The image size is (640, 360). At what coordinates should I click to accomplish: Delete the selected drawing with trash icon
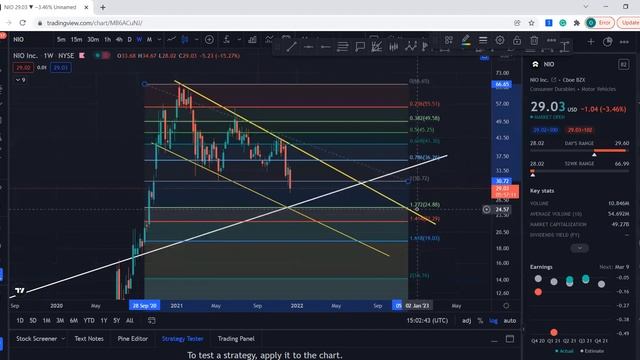pos(534,40)
